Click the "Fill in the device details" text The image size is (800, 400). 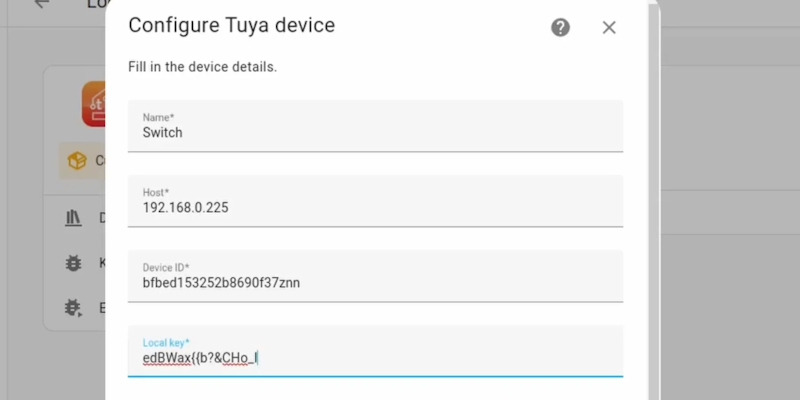coord(202,67)
